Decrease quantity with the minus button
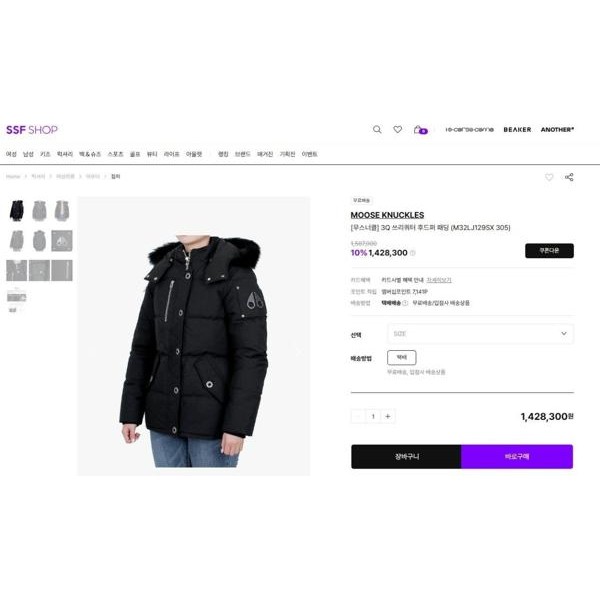 (x=358, y=416)
